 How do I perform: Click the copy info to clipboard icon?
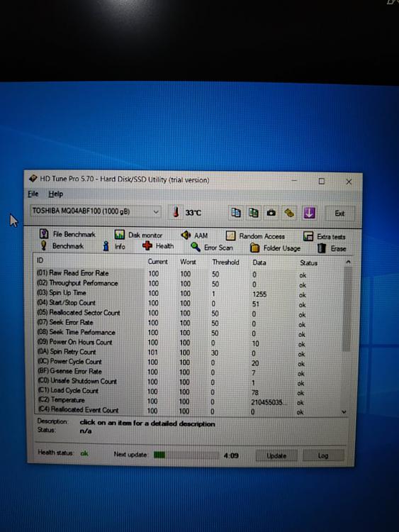tap(236, 213)
